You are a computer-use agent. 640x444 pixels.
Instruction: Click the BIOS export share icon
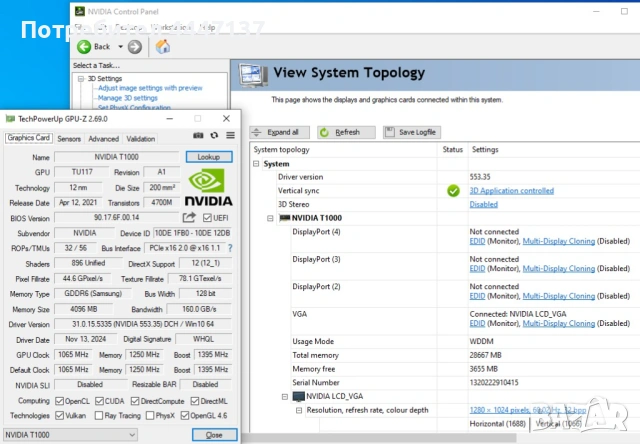click(189, 217)
